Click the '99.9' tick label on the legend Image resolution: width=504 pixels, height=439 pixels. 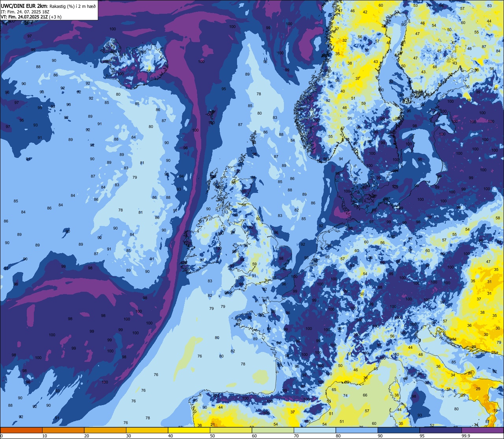point(466,436)
